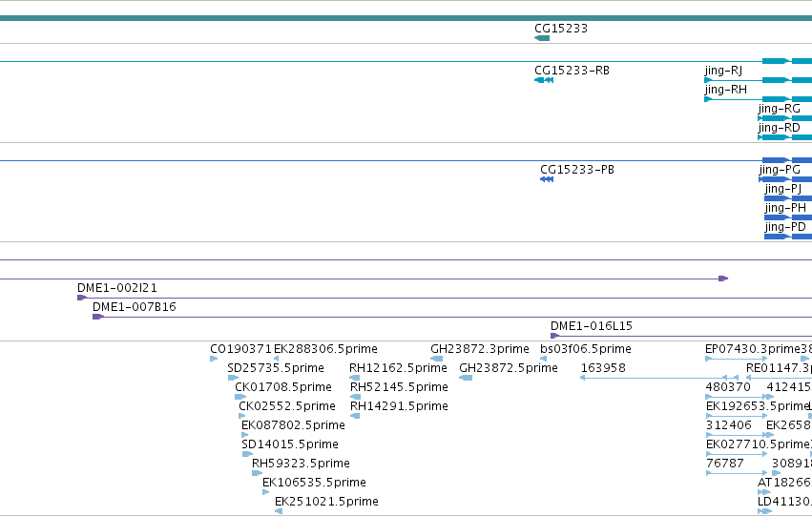Image resolution: width=812 pixels, height=516 pixels.
Task: Select the RH52145.5prime arrow glyph
Action: click(355, 397)
